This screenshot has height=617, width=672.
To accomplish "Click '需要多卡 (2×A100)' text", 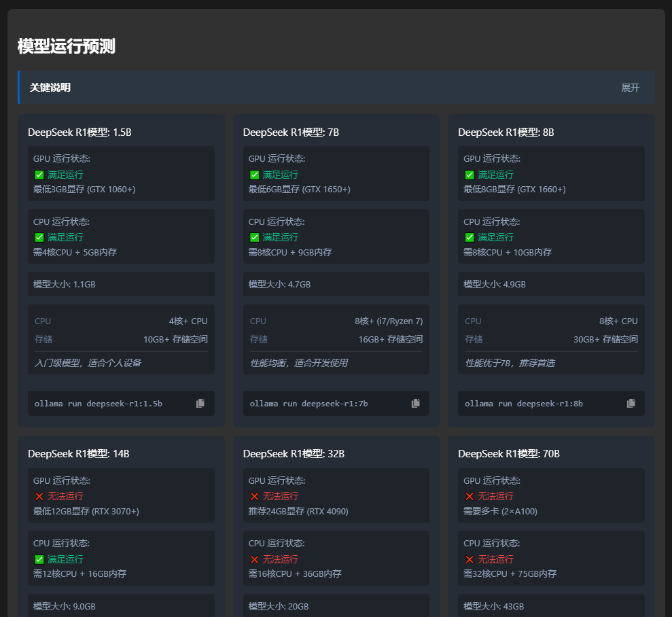I will point(500,511).
